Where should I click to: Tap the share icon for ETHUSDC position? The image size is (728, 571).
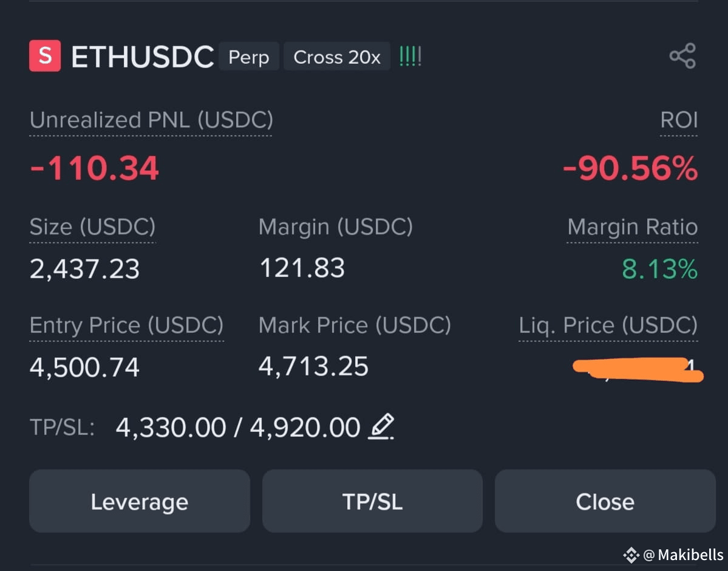coord(682,56)
